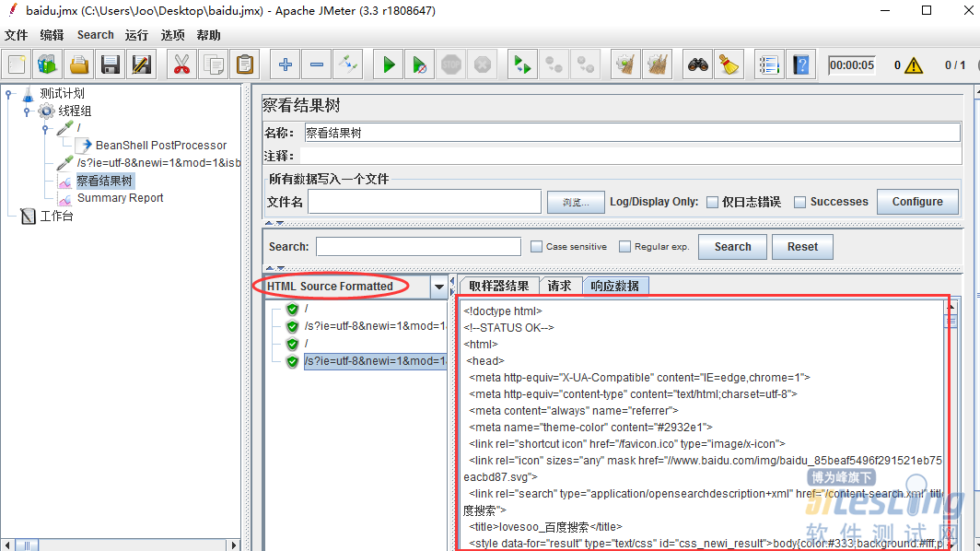Reset search with yellow brush icon
The width and height of the screenshot is (980, 551).
click(729, 64)
